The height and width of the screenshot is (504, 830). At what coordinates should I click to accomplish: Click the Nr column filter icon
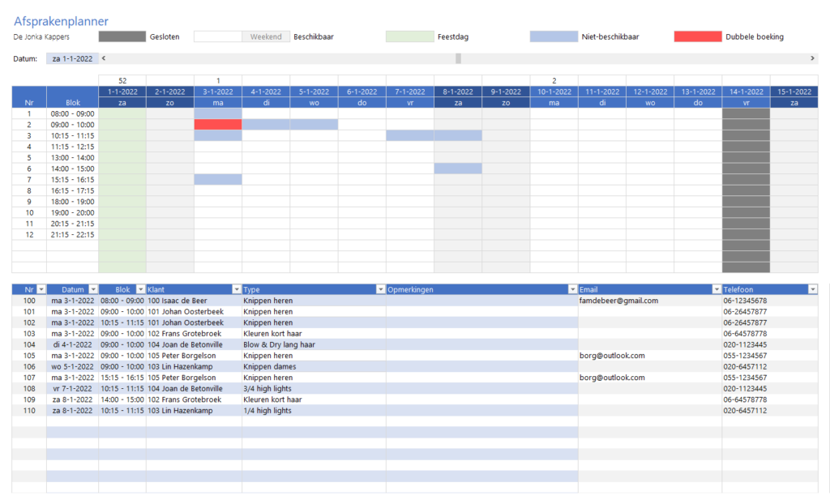tap(39, 289)
